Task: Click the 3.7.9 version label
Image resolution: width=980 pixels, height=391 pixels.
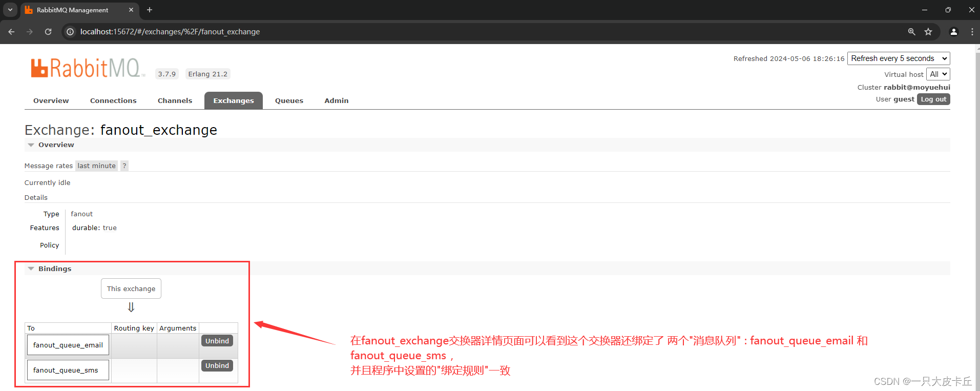Action: click(167, 74)
